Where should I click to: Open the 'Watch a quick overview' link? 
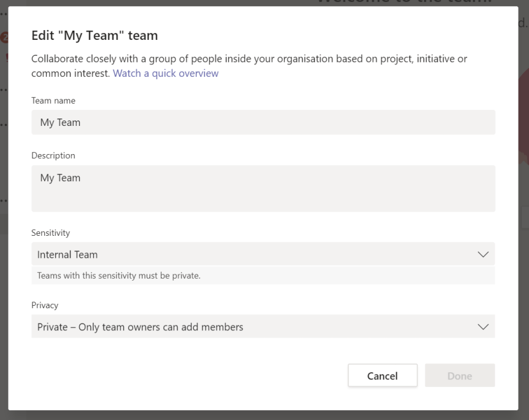(166, 73)
